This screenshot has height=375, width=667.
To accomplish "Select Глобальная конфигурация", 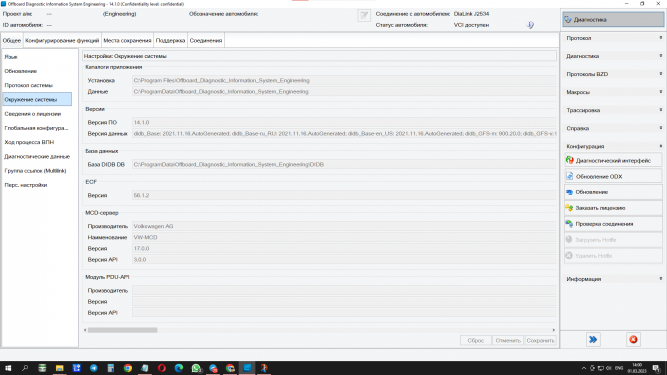I will [x=37, y=128].
